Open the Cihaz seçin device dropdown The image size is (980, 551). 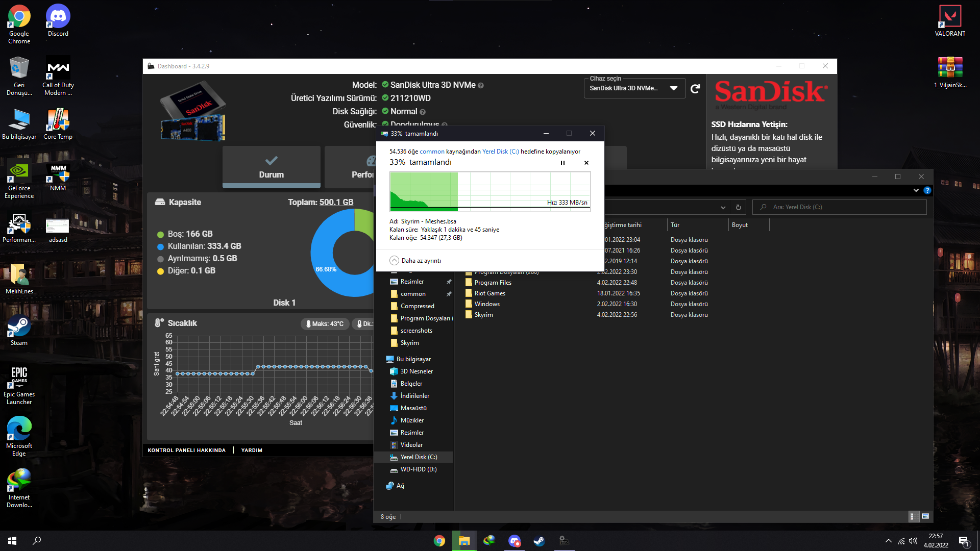(673, 88)
